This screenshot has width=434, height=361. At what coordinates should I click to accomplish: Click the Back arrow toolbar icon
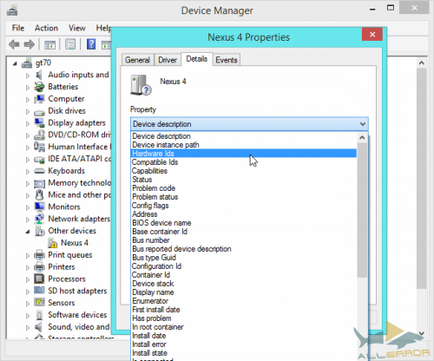point(14,44)
